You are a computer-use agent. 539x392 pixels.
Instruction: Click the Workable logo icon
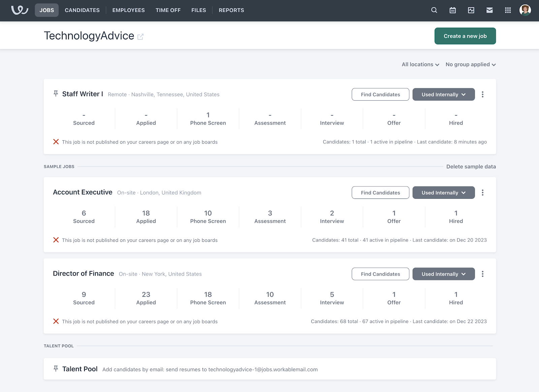[x=20, y=10]
